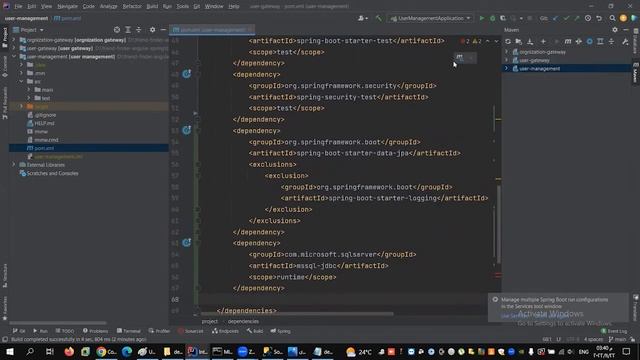Click the Windows Start button
Viewport: 640px width, 360px height.
pyautogui.click(x=10, y=351)
